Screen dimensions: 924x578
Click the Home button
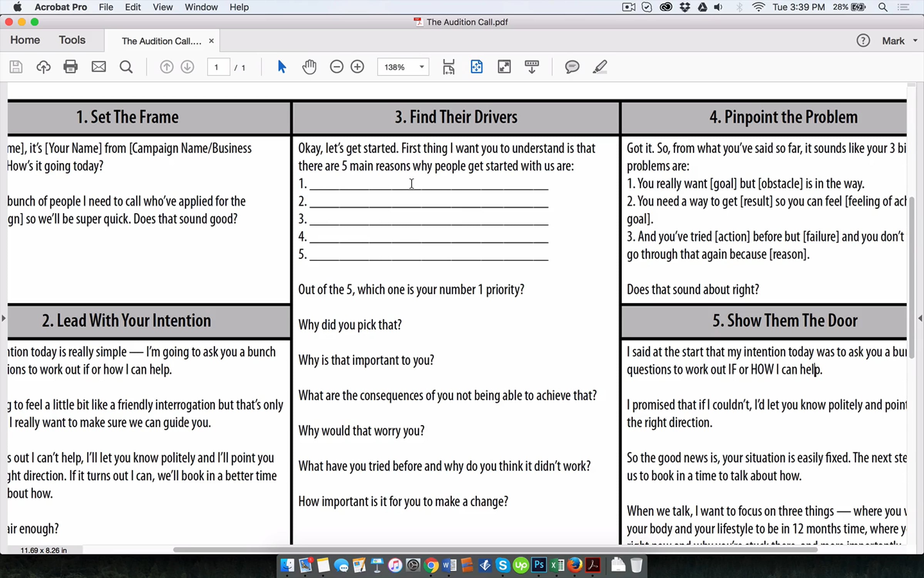tap(25, 40)
